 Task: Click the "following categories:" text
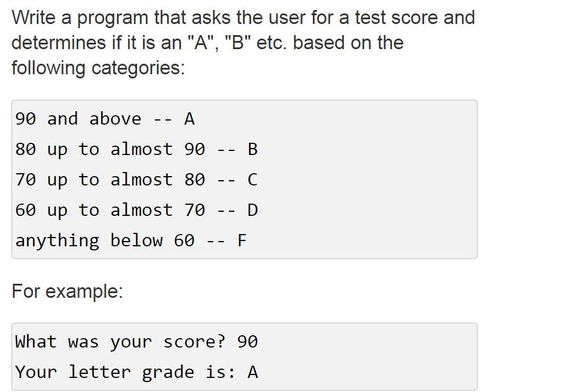coord(98,68)
